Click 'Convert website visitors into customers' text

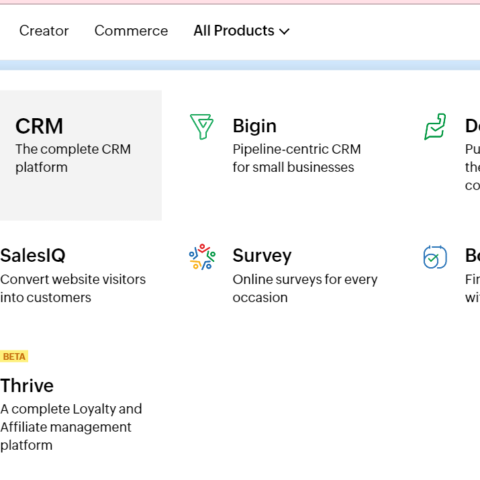tap(73, 288)
